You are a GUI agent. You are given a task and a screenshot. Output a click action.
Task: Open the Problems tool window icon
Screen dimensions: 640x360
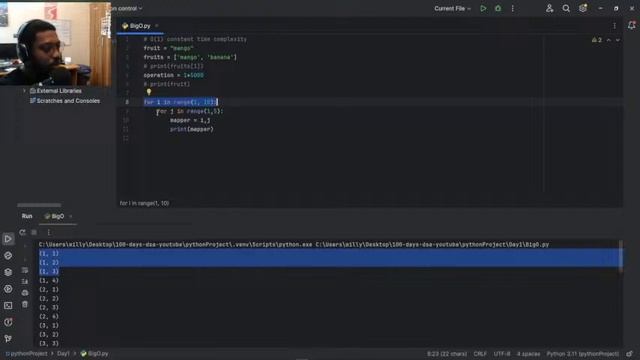click(x=8, y=322)
